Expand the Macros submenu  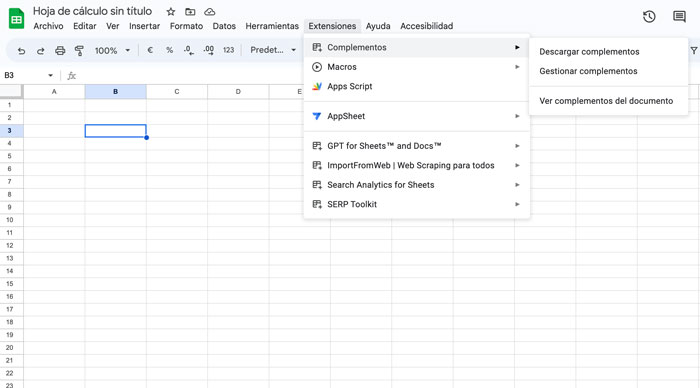pyautogui.click(x=417, y=67)
